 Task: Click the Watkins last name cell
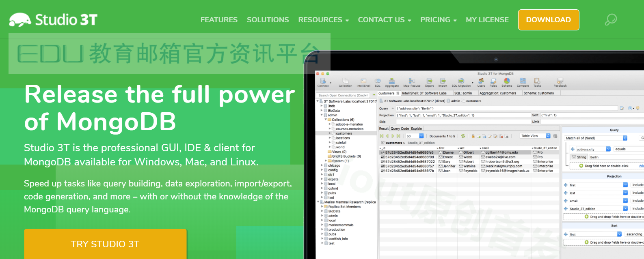(x=468, y=166)
